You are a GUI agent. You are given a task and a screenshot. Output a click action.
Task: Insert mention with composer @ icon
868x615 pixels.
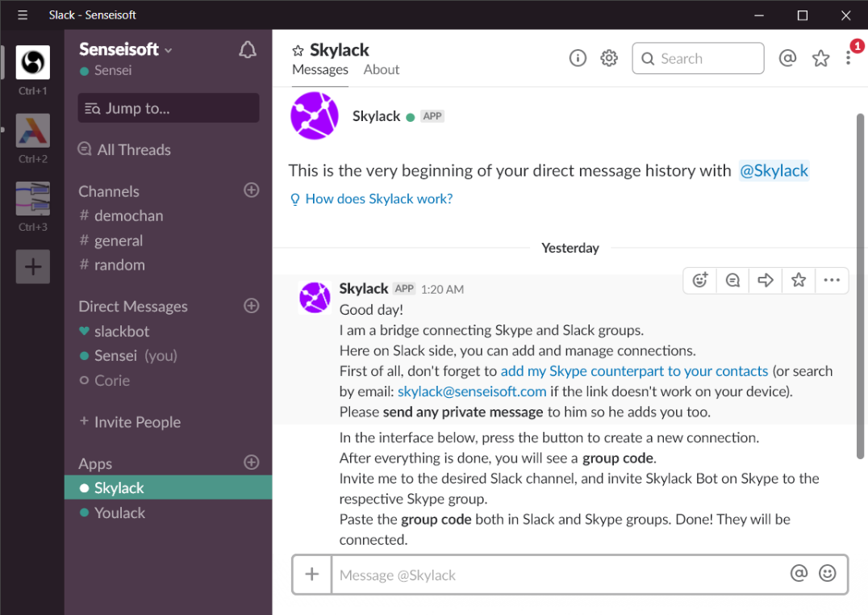(799, 574)
